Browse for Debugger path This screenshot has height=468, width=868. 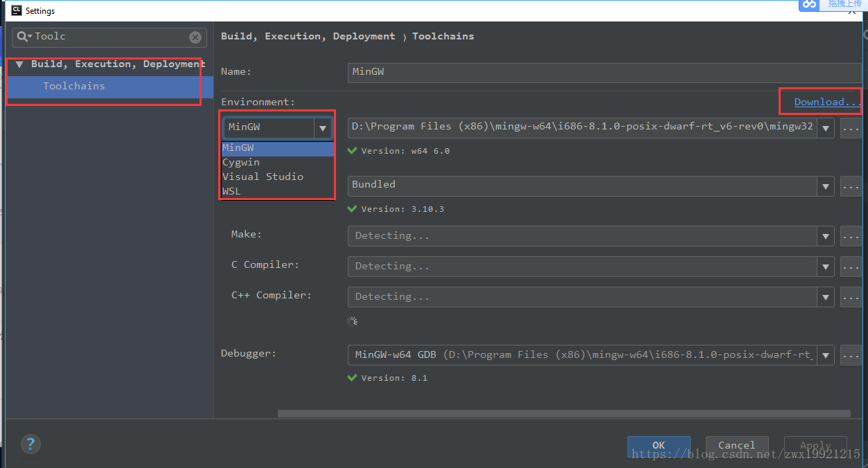click(x=851, y=355)
